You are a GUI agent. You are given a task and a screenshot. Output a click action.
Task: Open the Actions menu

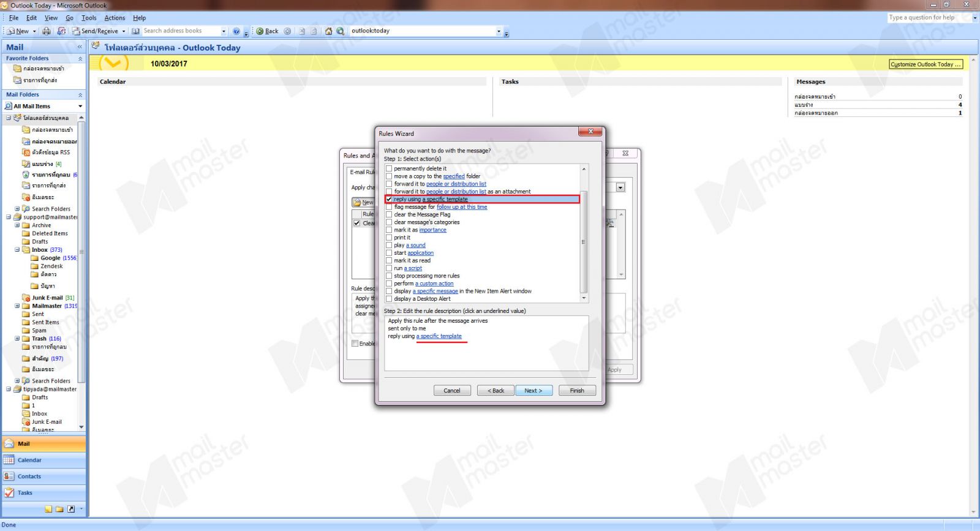click(115, 18)
